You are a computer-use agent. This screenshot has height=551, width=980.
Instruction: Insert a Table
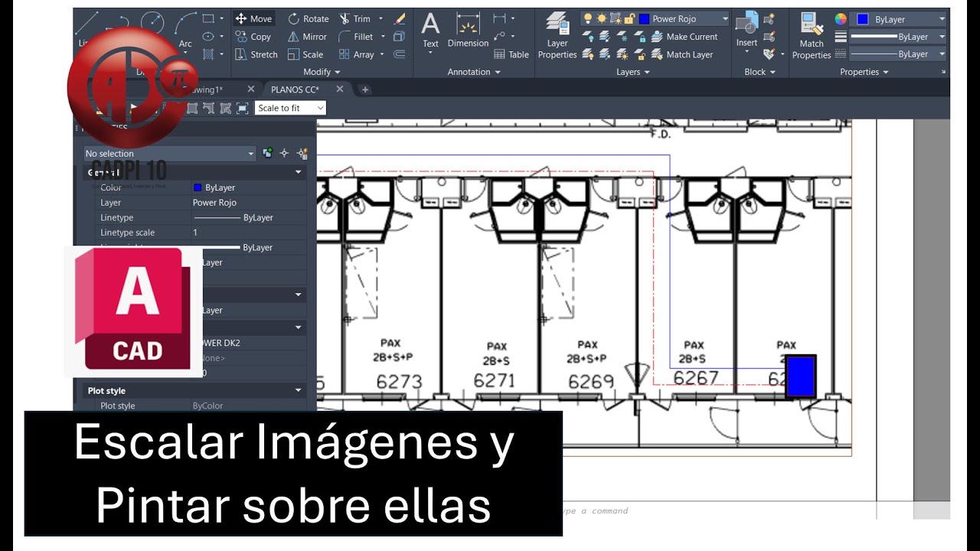coord(511,54)
